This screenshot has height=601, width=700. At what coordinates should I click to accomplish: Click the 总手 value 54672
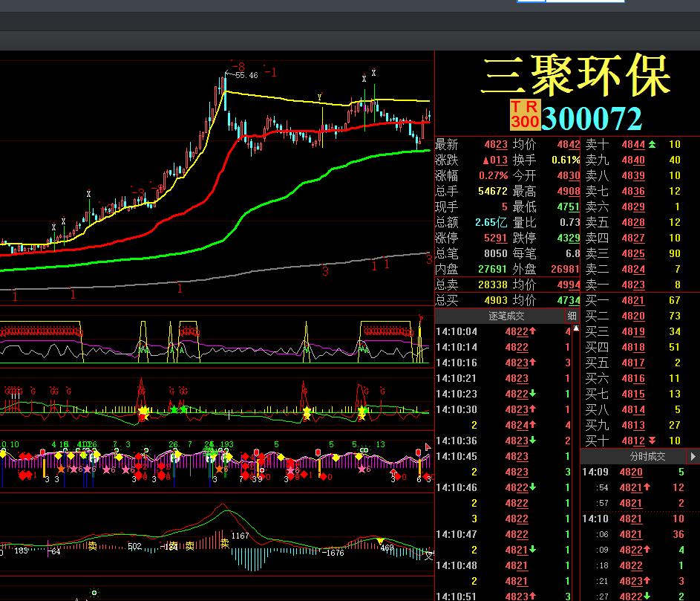click(492, 191)
